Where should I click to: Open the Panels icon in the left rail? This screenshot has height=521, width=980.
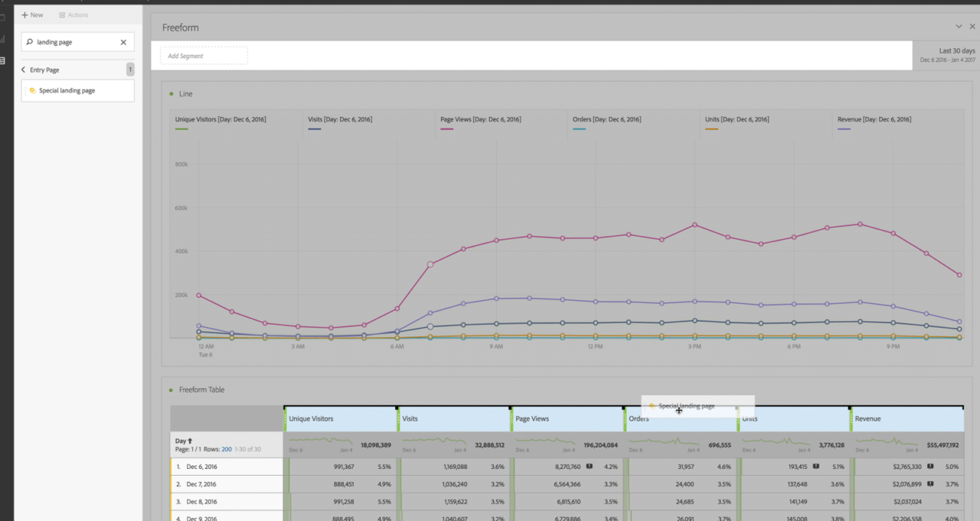[2, 15]
